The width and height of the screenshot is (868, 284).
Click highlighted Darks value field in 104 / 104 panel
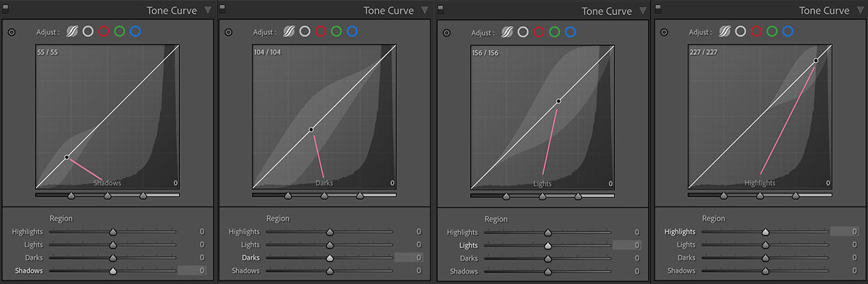point(409,258)
